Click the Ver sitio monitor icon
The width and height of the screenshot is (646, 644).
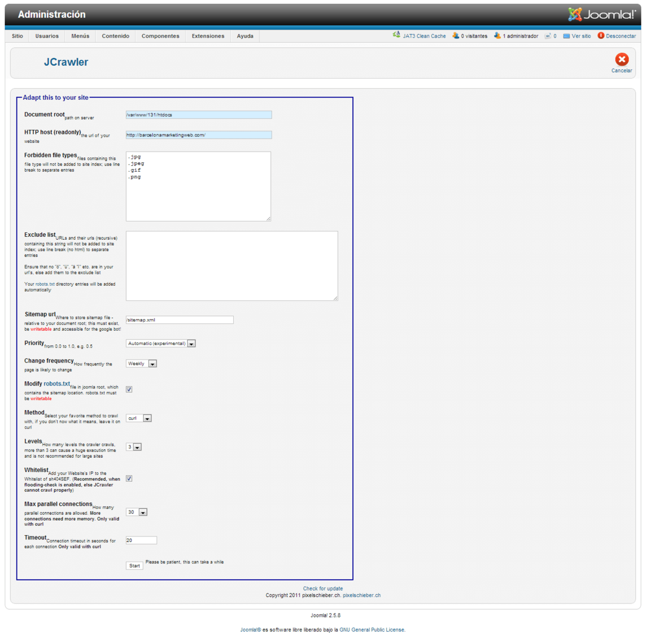click(567, 36)
